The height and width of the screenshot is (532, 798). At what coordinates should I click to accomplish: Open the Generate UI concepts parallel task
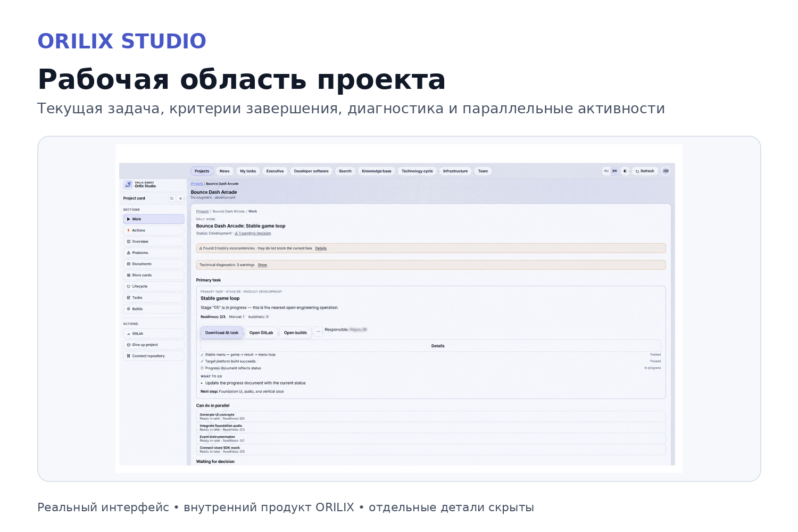click(431, 417)
